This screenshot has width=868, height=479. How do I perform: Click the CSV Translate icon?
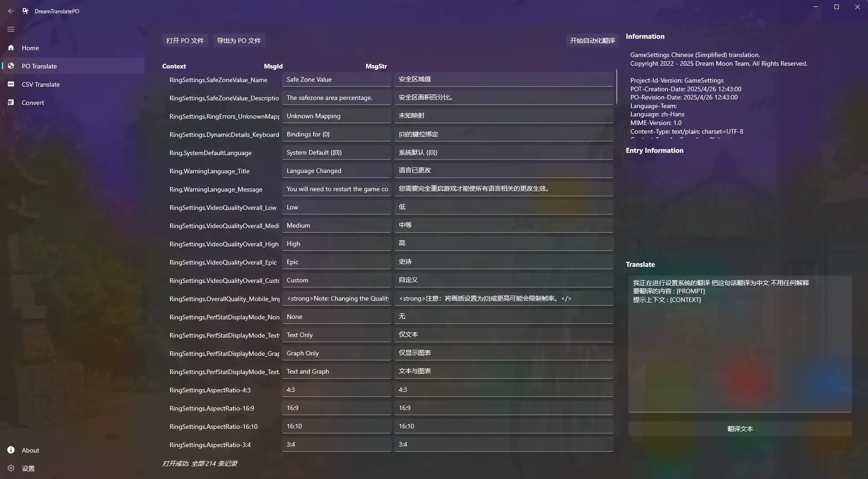tap(11, 84)
